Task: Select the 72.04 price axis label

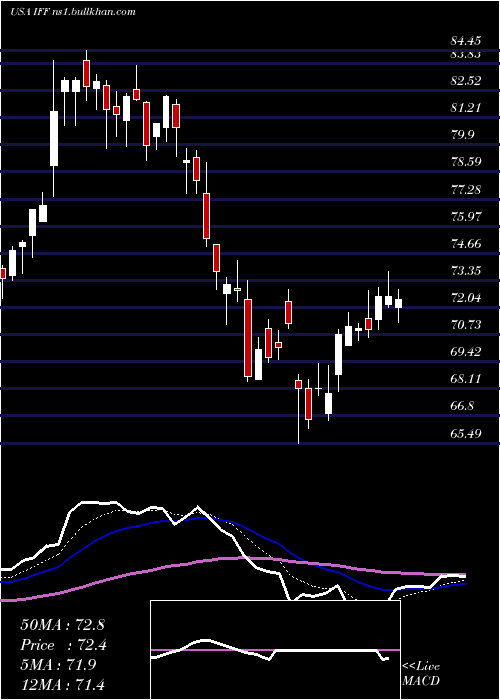Action: point(466,298)
